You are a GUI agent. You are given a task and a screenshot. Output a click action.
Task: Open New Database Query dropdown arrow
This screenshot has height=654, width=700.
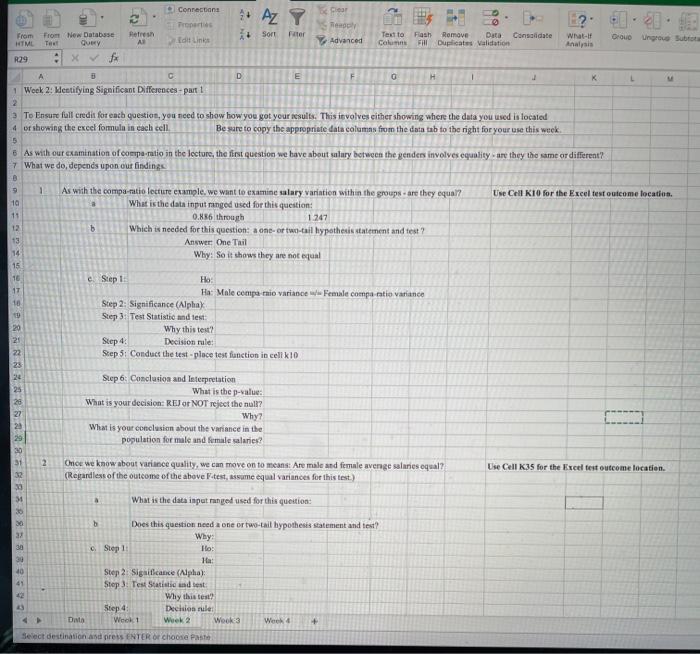102,17
